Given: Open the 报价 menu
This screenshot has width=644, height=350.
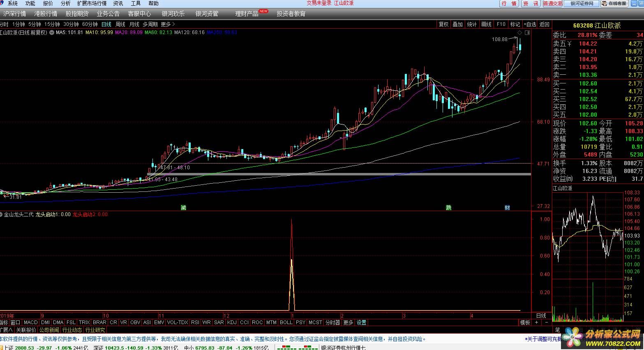Looking at the screenshot, I should [x=48, y=3].
